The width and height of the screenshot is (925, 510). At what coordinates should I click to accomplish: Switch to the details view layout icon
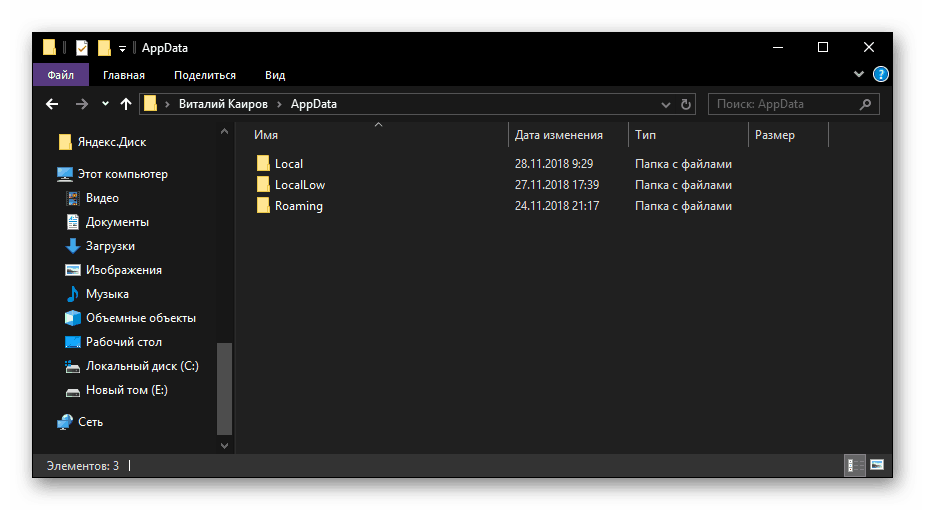(855, 465)
